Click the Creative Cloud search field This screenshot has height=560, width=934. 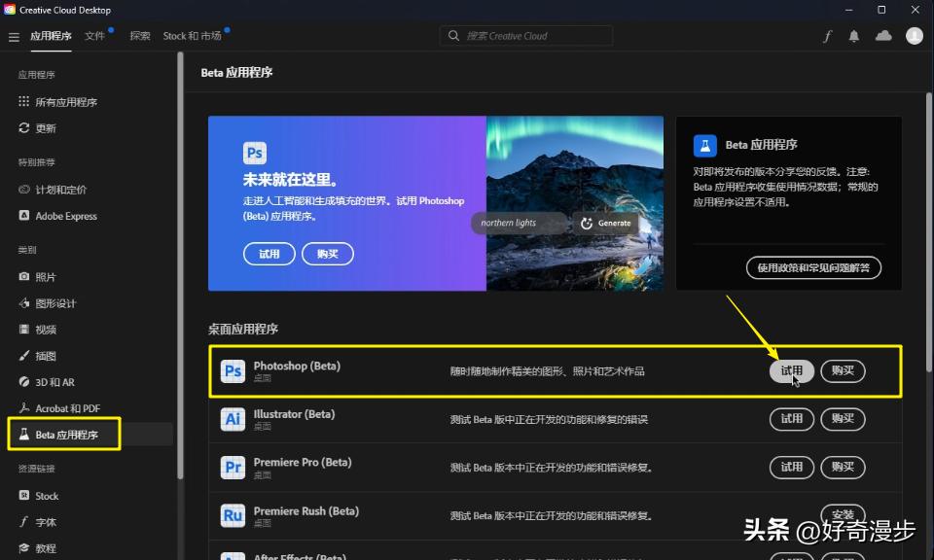tap(525, 35)
